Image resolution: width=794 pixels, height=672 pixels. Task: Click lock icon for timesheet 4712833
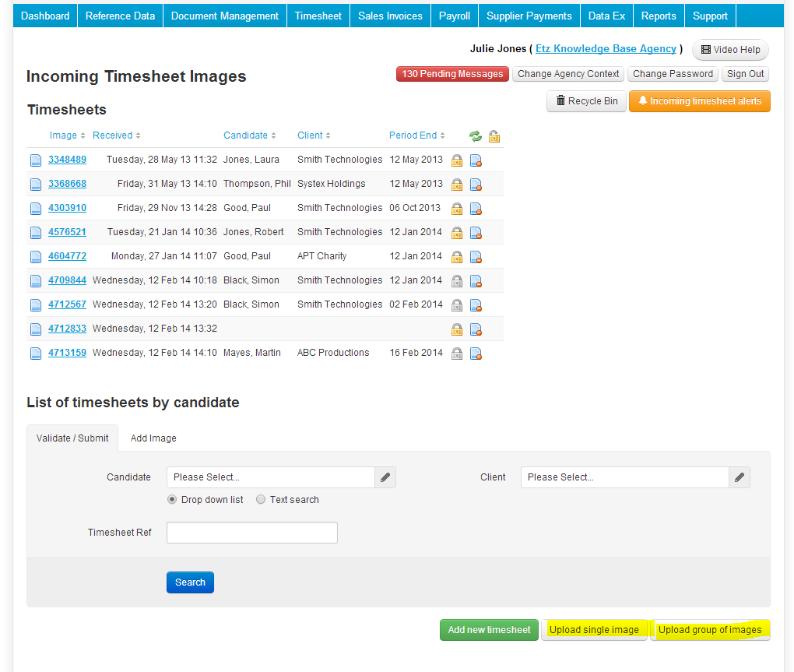click(457, 329)
